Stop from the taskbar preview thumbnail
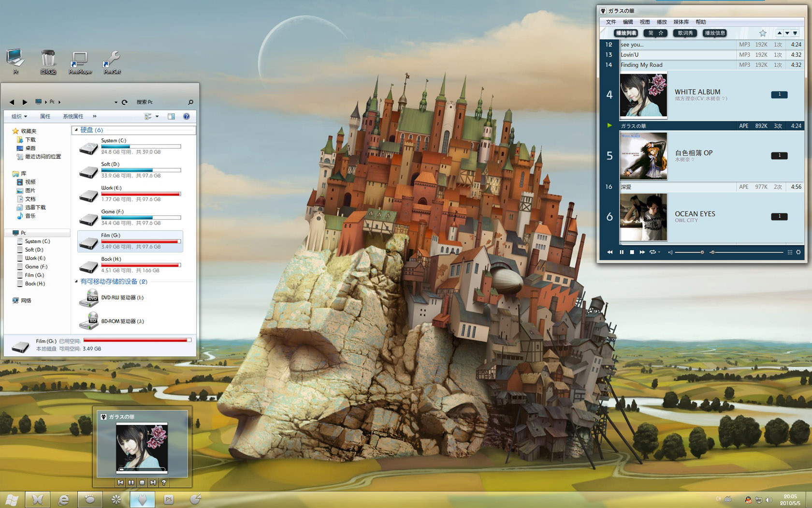This screenshot has height=508, width=812. 142,482
